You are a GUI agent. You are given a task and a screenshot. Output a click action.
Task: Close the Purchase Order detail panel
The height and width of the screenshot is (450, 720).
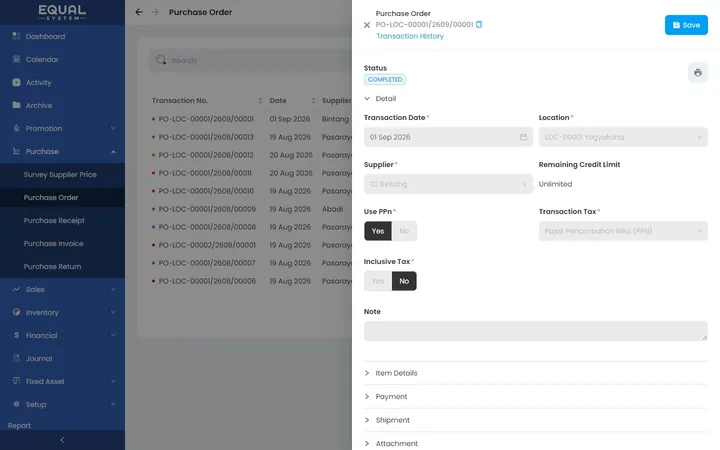tap(366, 25)
